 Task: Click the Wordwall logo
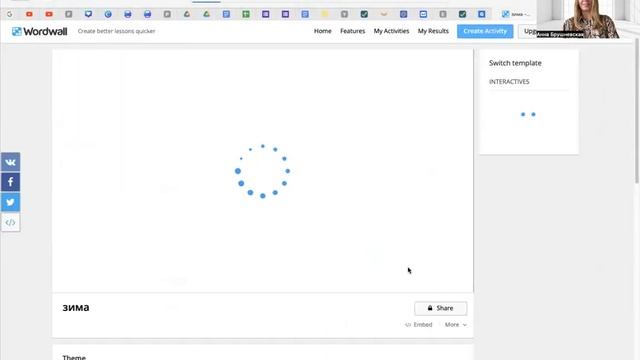point(40,31)
